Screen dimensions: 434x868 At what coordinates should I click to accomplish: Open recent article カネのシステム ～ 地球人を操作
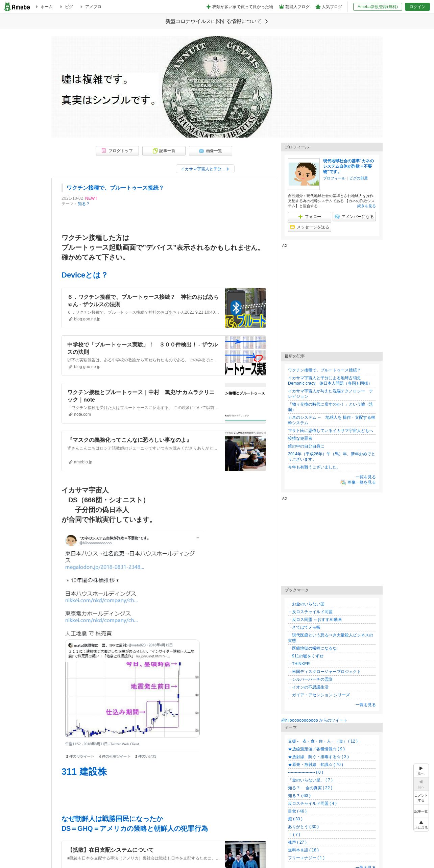point(332,420)
